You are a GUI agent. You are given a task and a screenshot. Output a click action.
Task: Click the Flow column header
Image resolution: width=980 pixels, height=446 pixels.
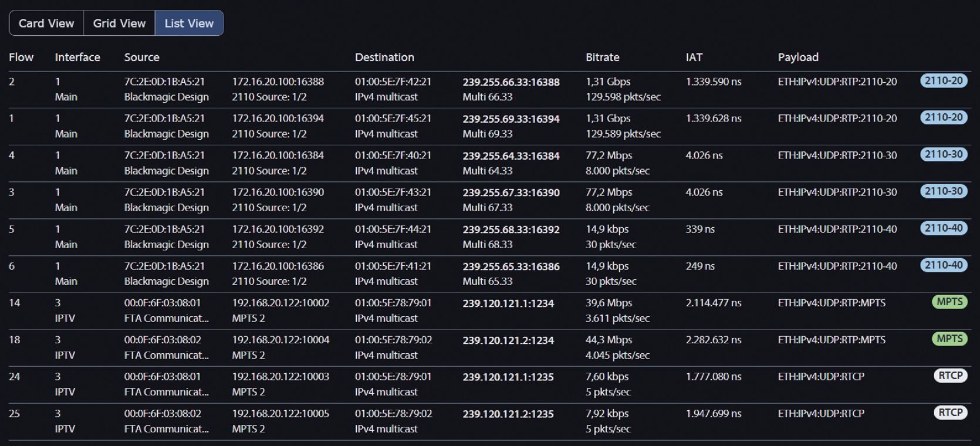click(21, 58)
